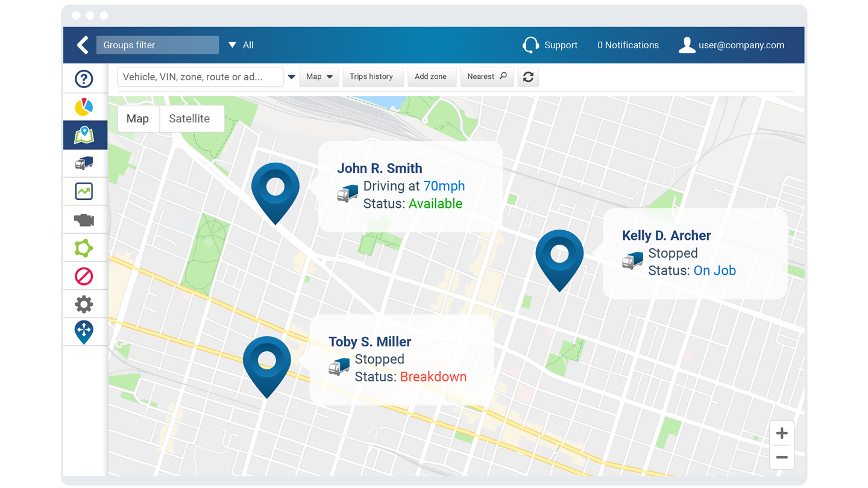Open the engine diagnostics icon
This screenshot has width=868, height=488.
(x=84, y=220)
